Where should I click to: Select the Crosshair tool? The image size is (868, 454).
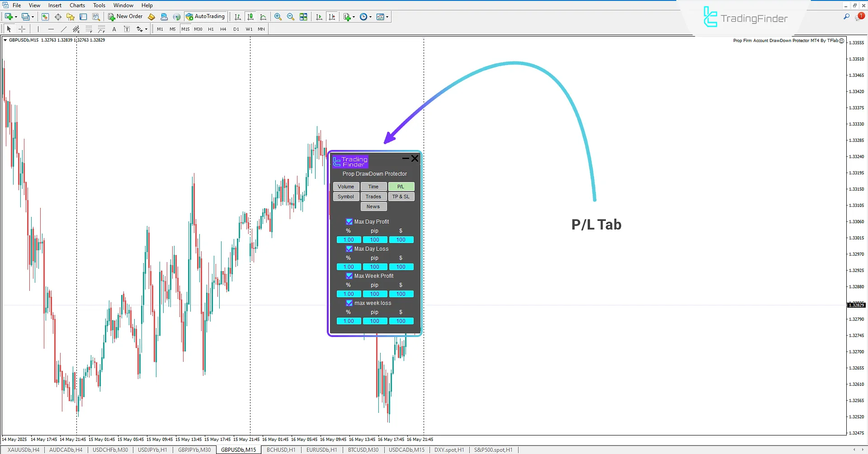[x=22, y=28]
